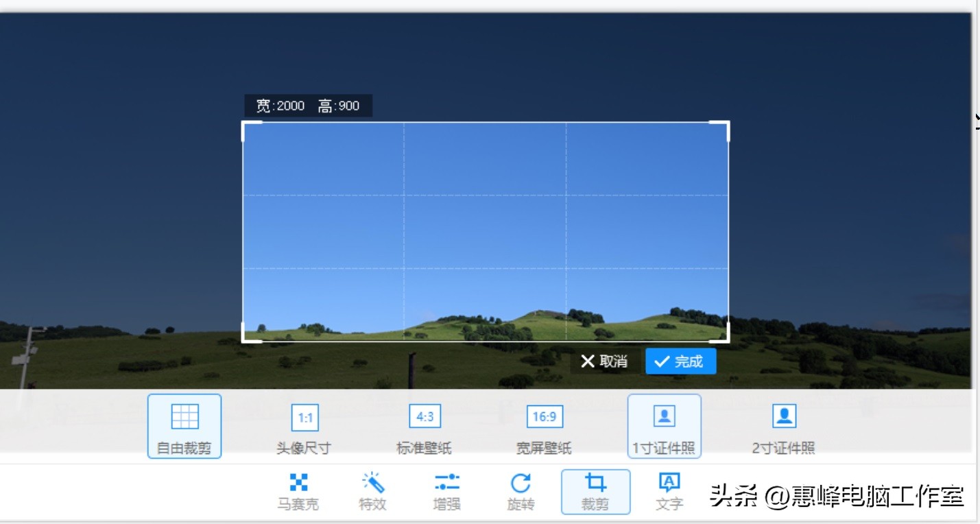Click the X icon beside 取消
The width and height of the screenshot is (980, 524).
tap(588, 361)
